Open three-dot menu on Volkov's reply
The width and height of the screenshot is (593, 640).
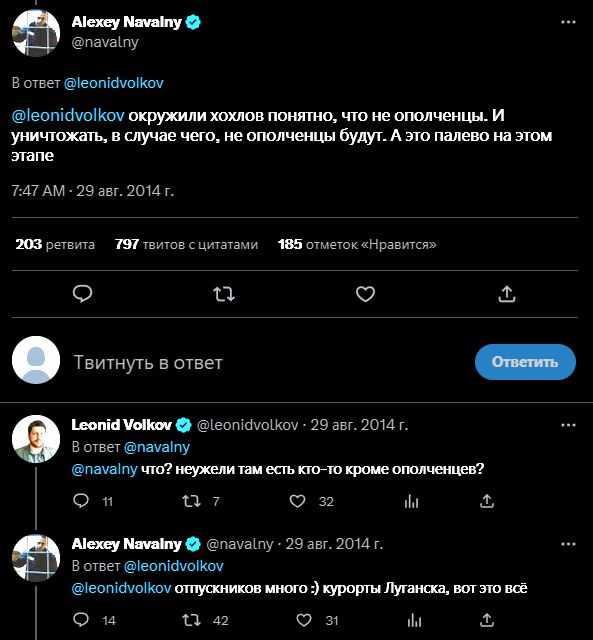[568, 425]
